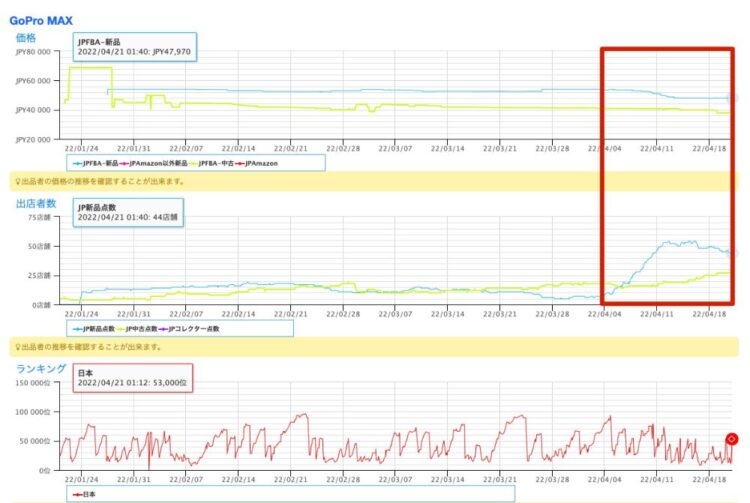750x503 pixels.
Task: Click the 44店舗 seller count tooltip box
Action: pos(128,212)
